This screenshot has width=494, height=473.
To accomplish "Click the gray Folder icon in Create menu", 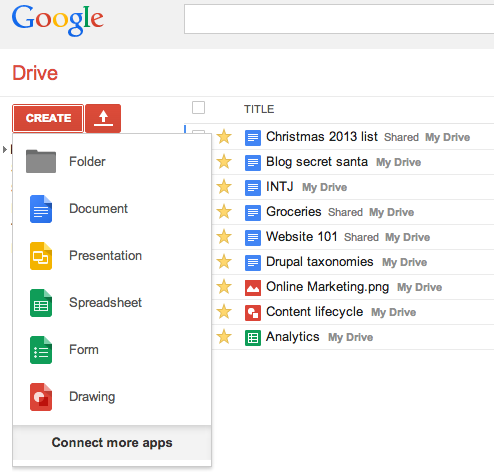I will [41, 161].
